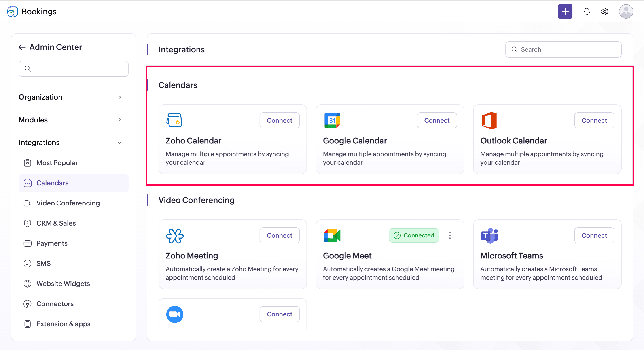
Task: Click the Zoho Calendar logo
Action: [x=174, y=120]
